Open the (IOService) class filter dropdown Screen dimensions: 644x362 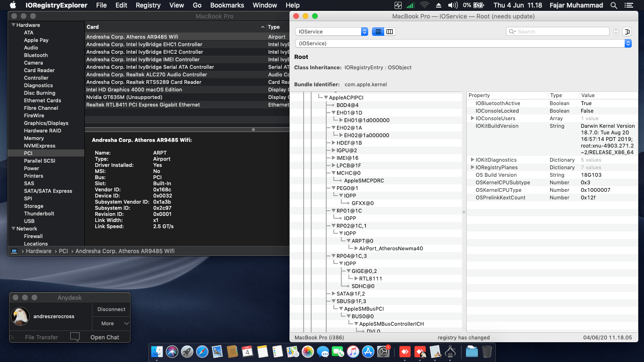coord(463,43)
